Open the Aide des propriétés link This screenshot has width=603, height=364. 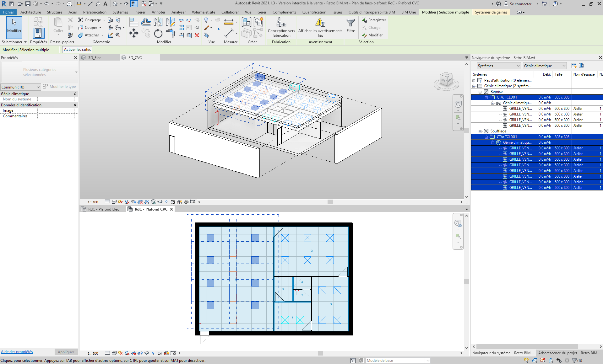coord(17,352)
